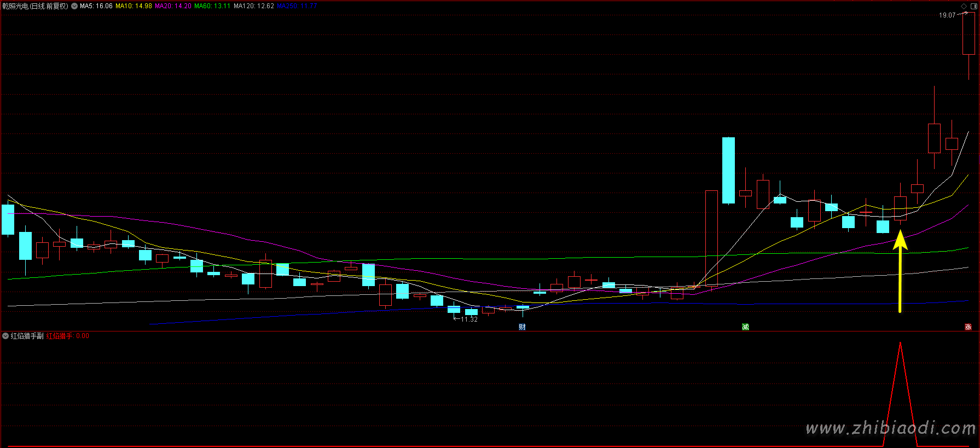Select the MA120 indicator label
980x448 pixels.
253,6
